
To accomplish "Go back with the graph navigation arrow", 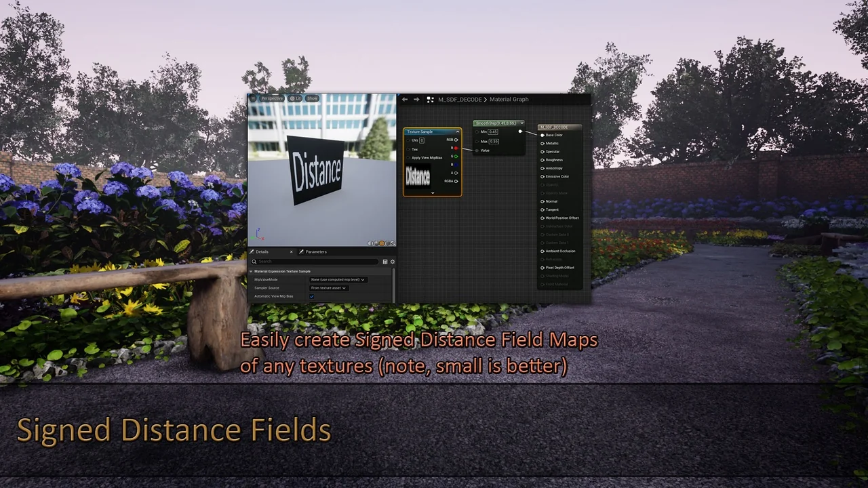I will (405, 100).
